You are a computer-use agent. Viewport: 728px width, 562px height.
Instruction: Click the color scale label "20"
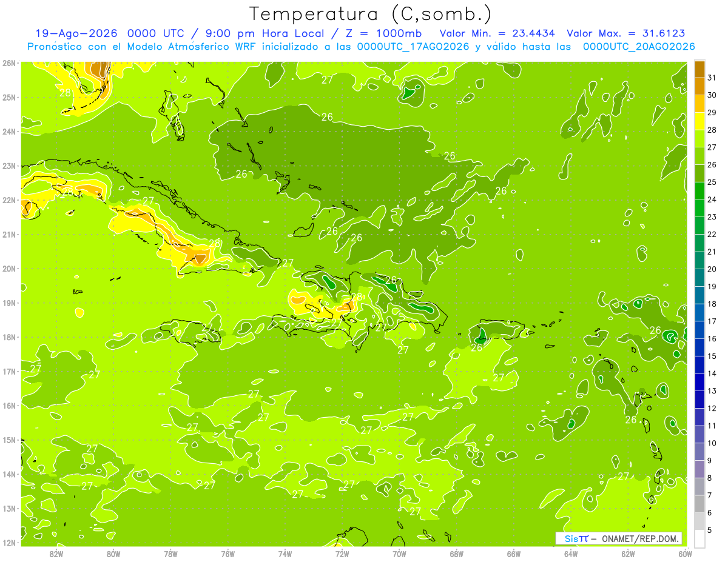(712, 269)
